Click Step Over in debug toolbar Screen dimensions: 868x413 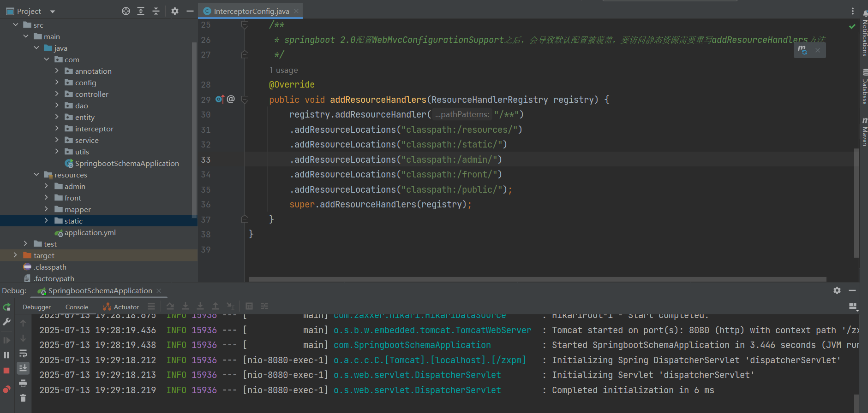click(170, 306)
